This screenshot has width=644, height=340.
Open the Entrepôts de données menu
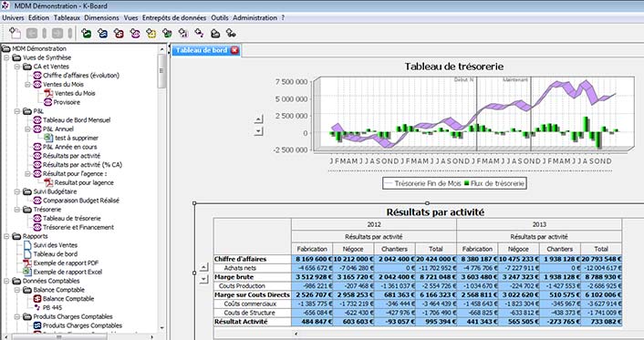(174, 17)
